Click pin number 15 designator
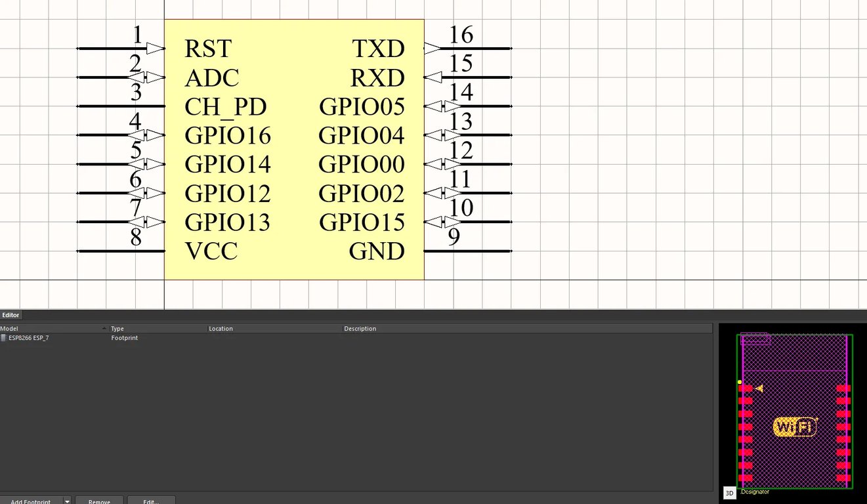Viewport: 867px width, 504px height. click(x=461, y=64)
